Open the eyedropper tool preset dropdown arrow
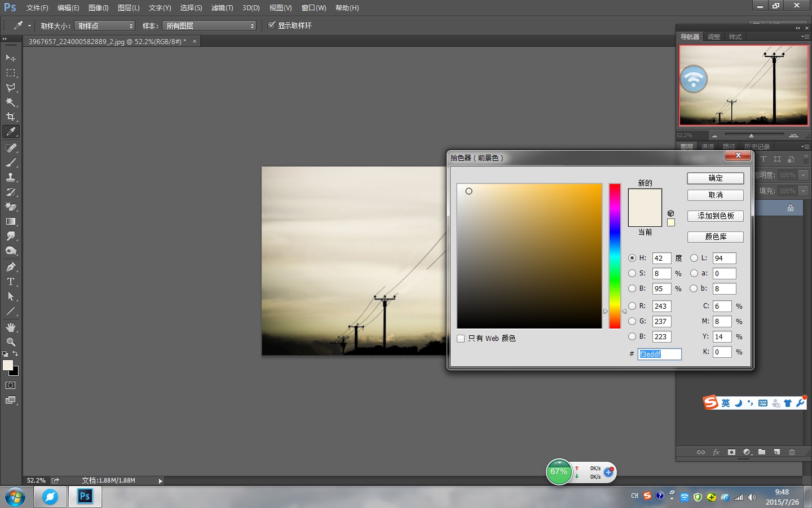 pyautogui.click(x=29, y=26)
